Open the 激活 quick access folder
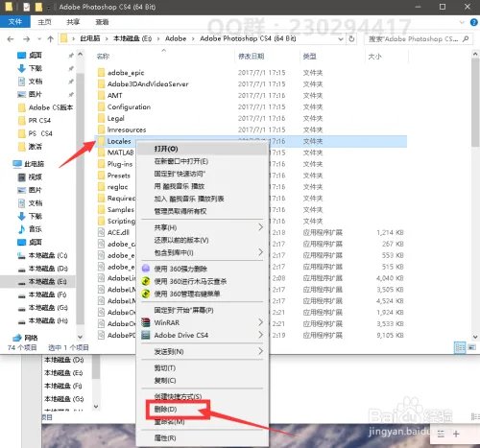The height and width of the screenshot is (448, 480). click(x=31, y=147)
